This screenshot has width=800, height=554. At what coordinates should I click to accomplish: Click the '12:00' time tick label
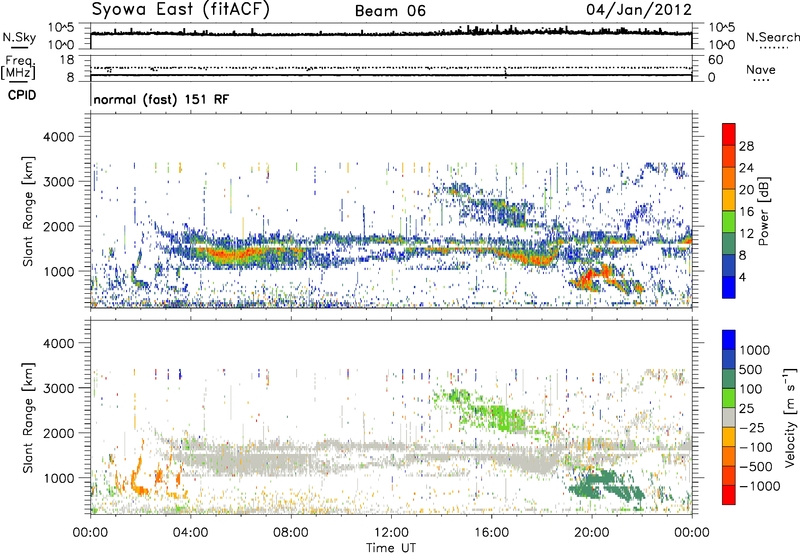[391, 533]
